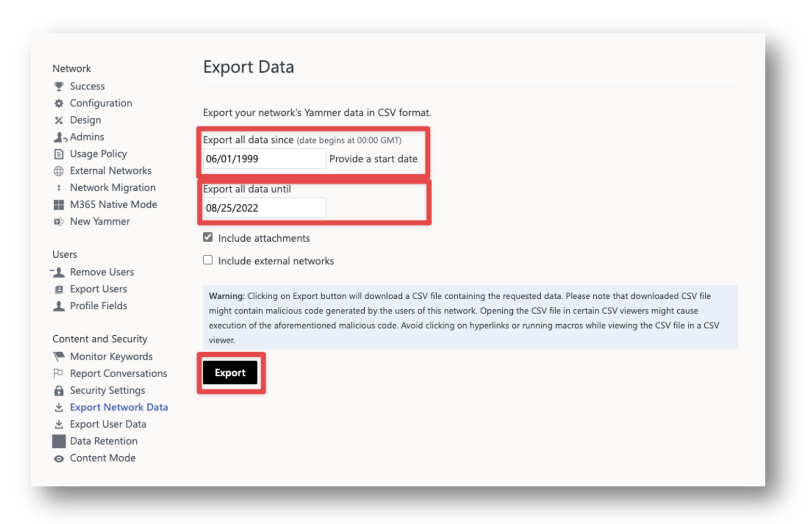Go to Usage Policy in sidebar

point(98,154)
